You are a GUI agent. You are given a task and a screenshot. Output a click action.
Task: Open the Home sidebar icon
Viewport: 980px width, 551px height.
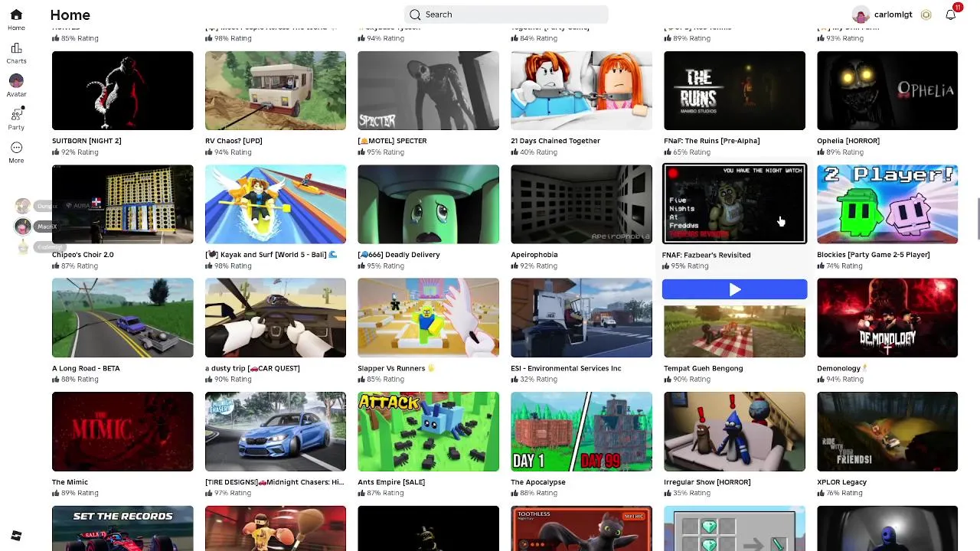pyautogui.click(x=16, y=15)
